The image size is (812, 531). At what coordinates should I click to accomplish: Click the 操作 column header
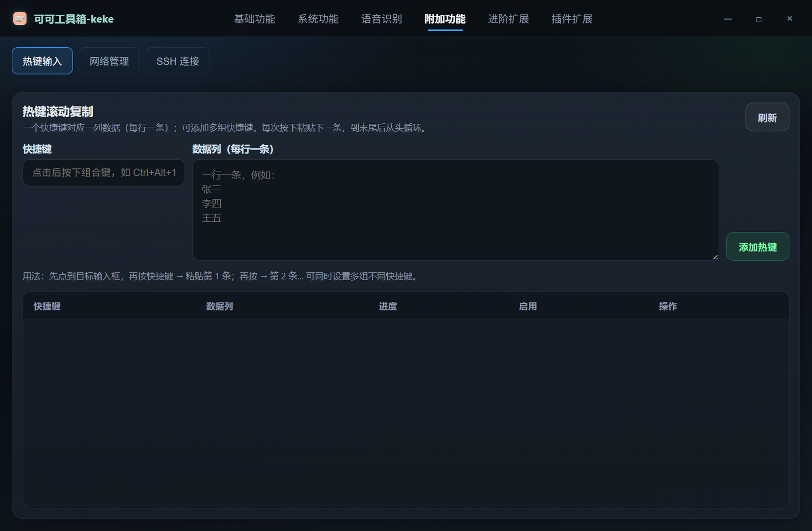pos(668,306)
